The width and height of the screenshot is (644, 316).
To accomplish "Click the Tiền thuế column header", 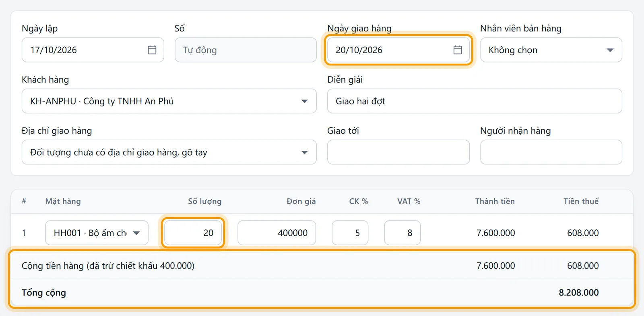I will click(581, 201).
